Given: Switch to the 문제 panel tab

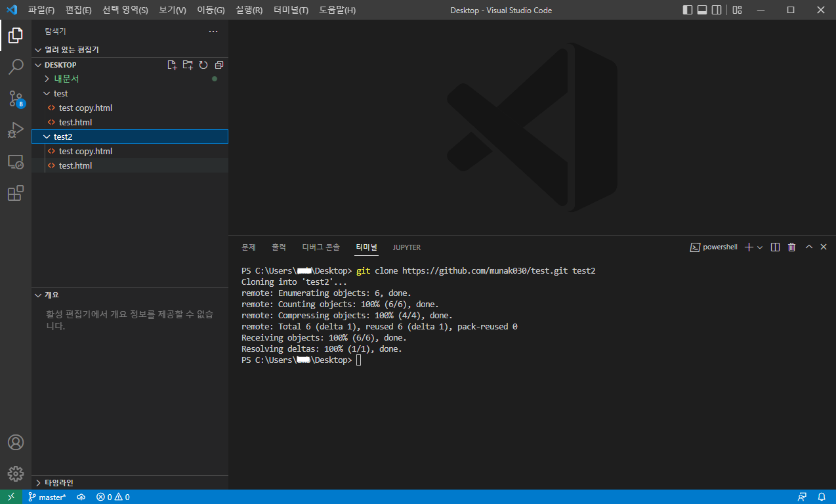Looking at the screenshot, I should (x=249, y=247).
